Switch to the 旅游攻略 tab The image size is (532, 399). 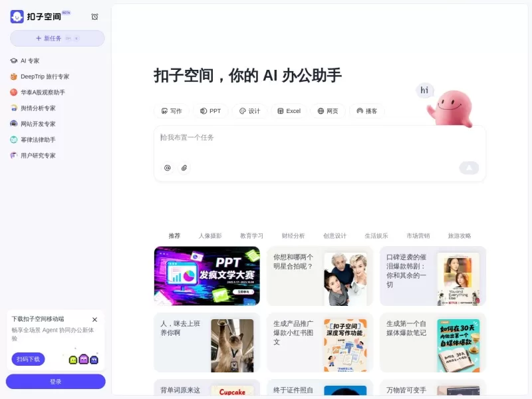click(x=459, y=235)
